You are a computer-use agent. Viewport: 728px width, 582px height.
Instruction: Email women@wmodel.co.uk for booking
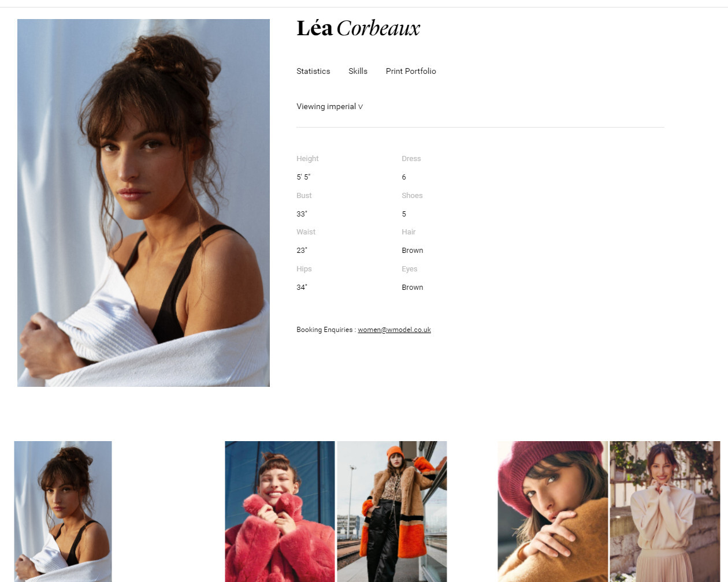(x=394, y=330)
